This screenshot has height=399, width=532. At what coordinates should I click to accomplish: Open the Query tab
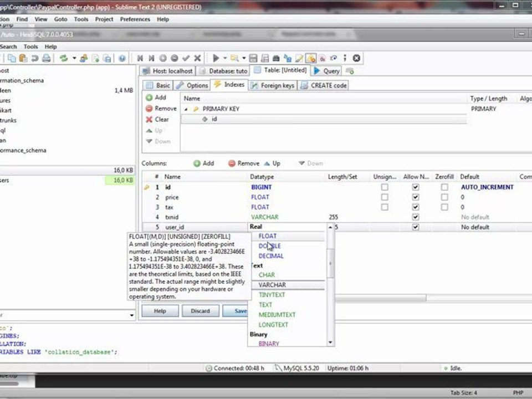(327, 71)
